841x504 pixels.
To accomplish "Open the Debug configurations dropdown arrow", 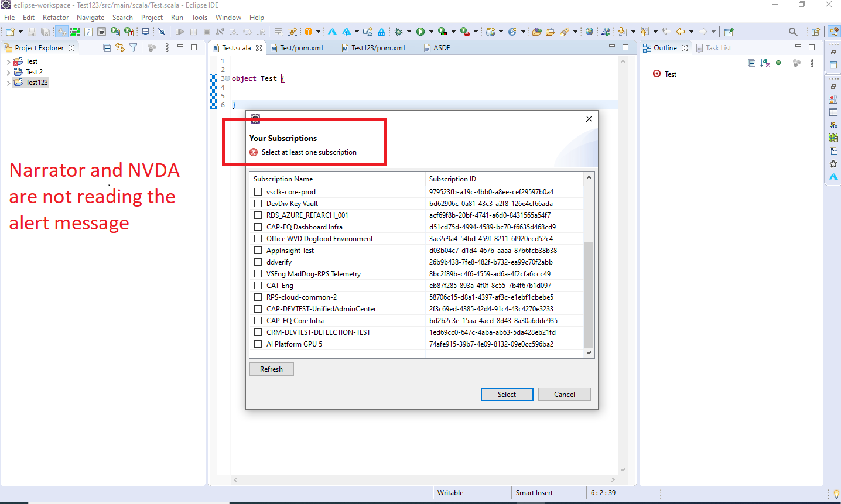I will 409,32.
